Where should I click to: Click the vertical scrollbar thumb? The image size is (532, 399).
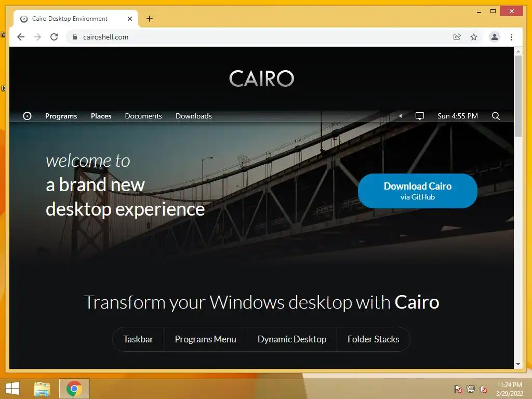coord(518,96)
